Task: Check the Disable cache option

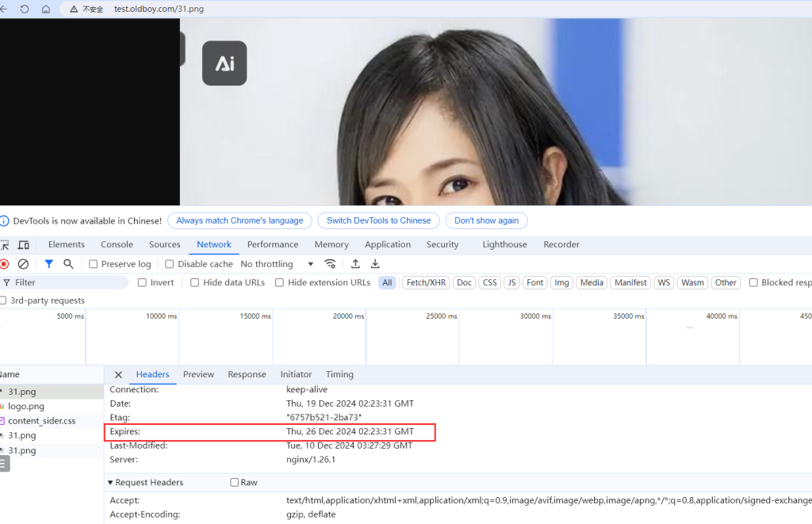Action: point(170,264)
